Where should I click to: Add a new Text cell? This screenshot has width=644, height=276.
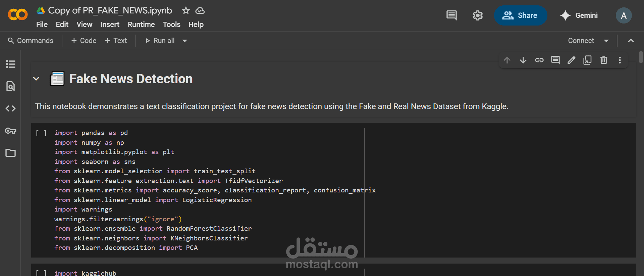coord(116,41)
